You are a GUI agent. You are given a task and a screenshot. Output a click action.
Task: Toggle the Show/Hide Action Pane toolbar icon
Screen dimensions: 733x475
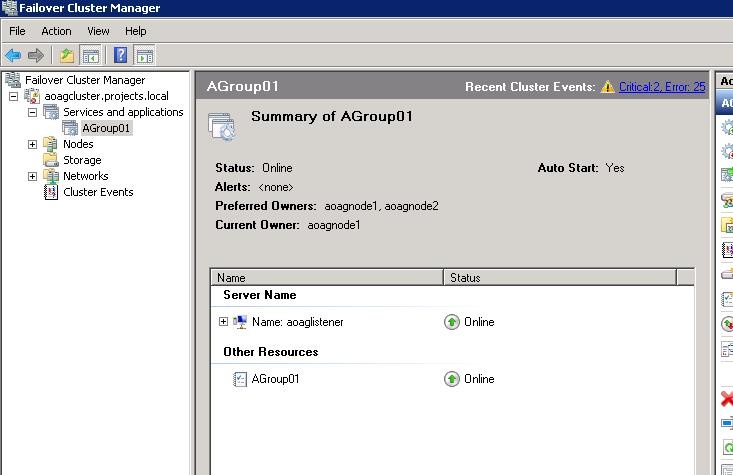coord(144,56)
